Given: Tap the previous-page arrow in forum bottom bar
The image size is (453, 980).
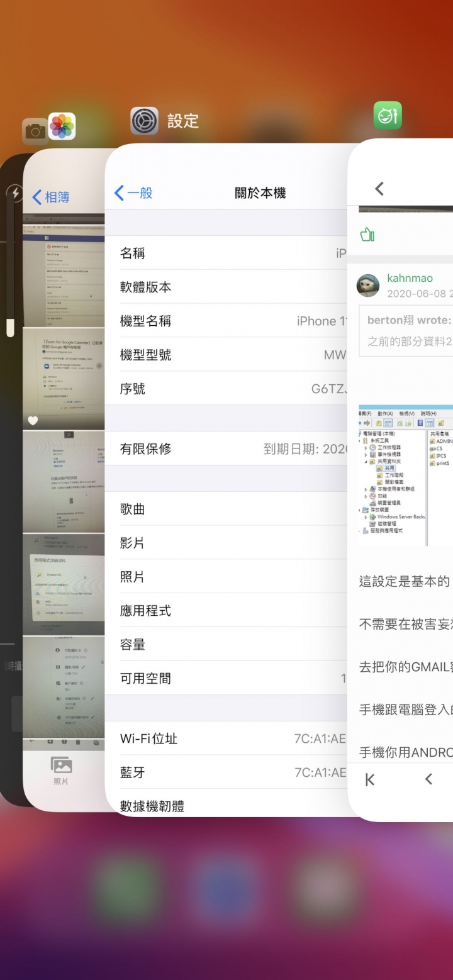Looking at the screenshot, I should (428, 780).
